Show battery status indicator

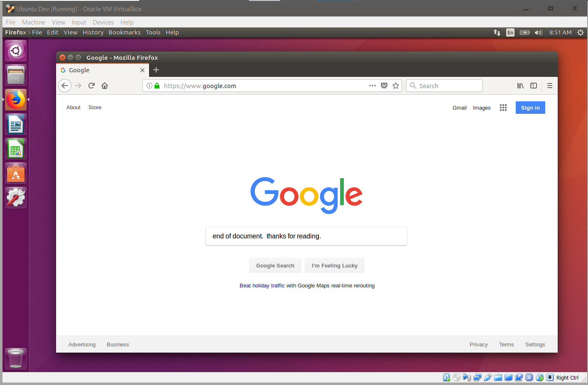point(525,32)
